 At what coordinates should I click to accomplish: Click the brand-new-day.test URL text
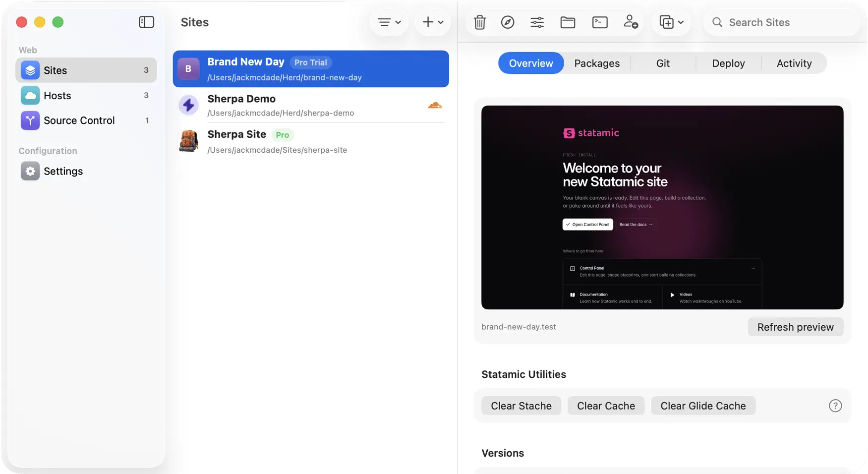pyautogui.click(x=519, y=327)
